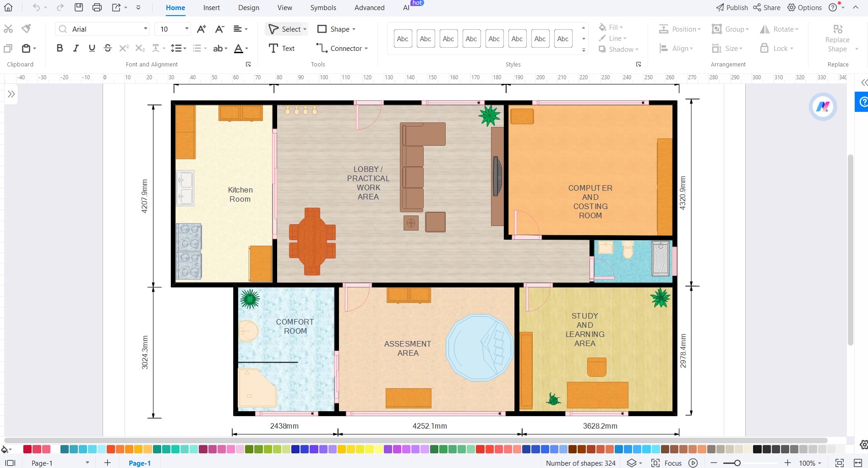Toggle Bold formatting

pos(60,48)
